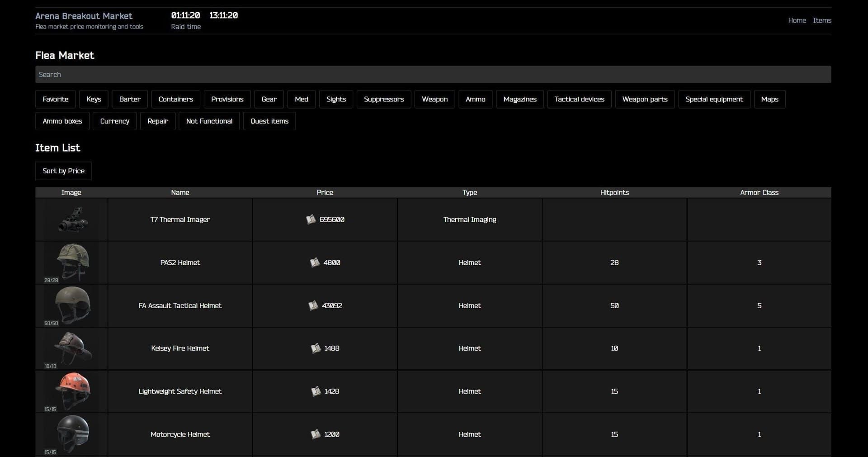868x457 pixels.
Task: Select the Quest items filter
Action: click(x=269, y=121)
